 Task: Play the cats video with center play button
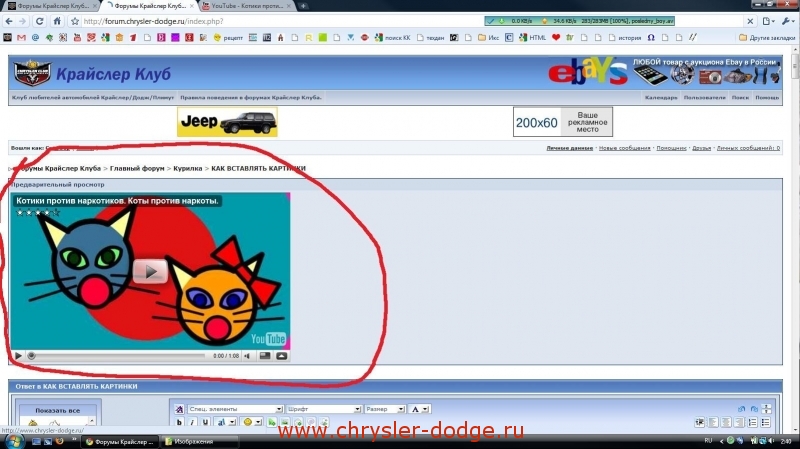click(x=150, y=271)
